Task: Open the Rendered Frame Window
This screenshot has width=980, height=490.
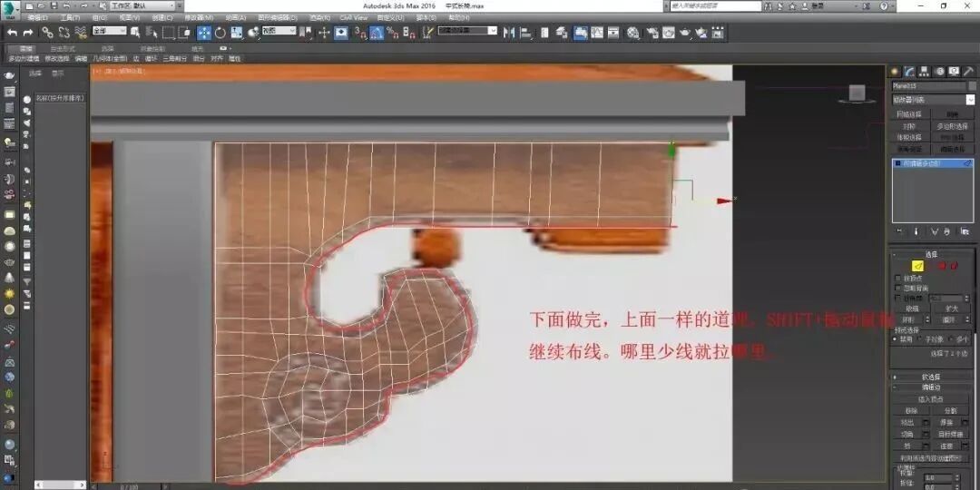Action: (669, 33)
